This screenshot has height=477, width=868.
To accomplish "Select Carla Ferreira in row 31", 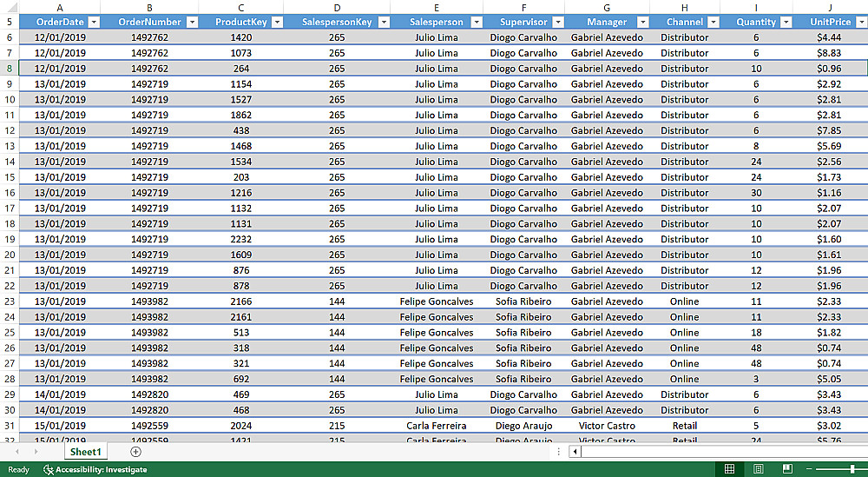I will click(x=437, y=426).
